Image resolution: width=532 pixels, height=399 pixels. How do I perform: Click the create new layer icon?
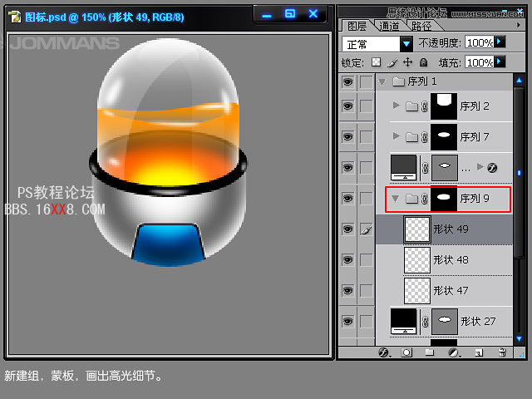479,352
